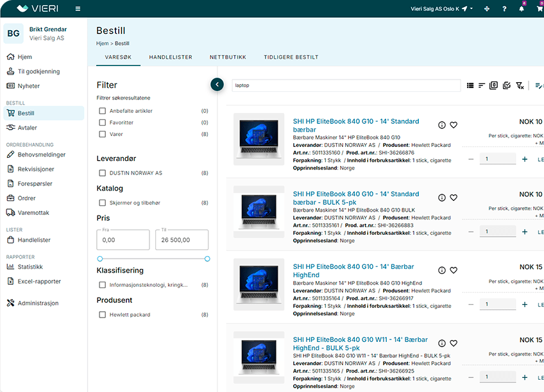Tick the DUSTIN NORWAY AS supplier checkbox
544x392 pixels.
[x=102, y=173]
